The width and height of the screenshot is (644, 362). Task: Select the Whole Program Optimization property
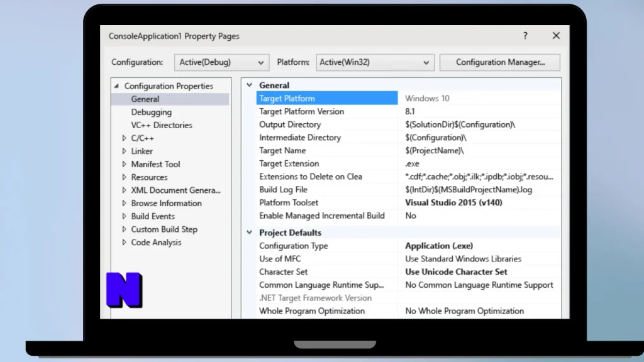(x=312, y=311)
